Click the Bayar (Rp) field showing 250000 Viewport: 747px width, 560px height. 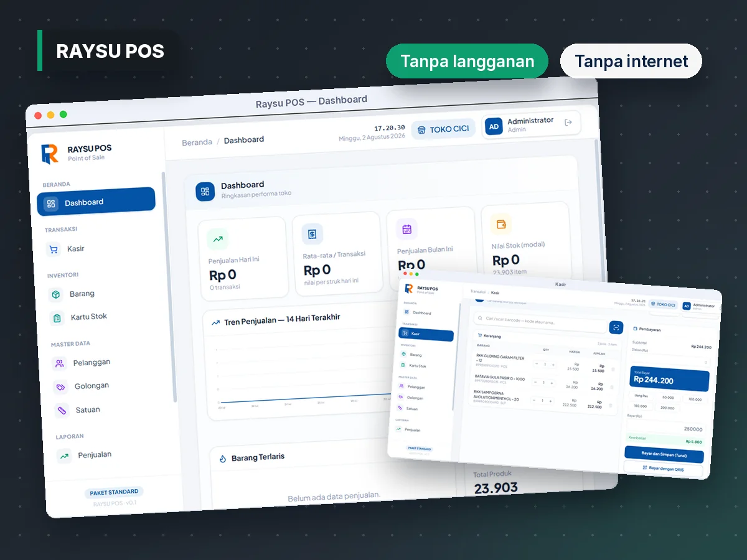(x=667, y=429)
